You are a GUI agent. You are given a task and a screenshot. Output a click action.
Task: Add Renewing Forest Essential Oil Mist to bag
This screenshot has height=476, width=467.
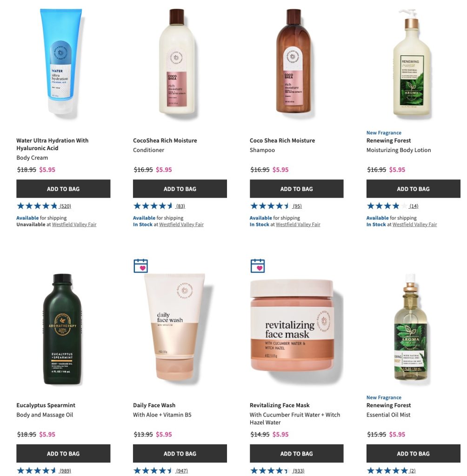pos(413,454)
